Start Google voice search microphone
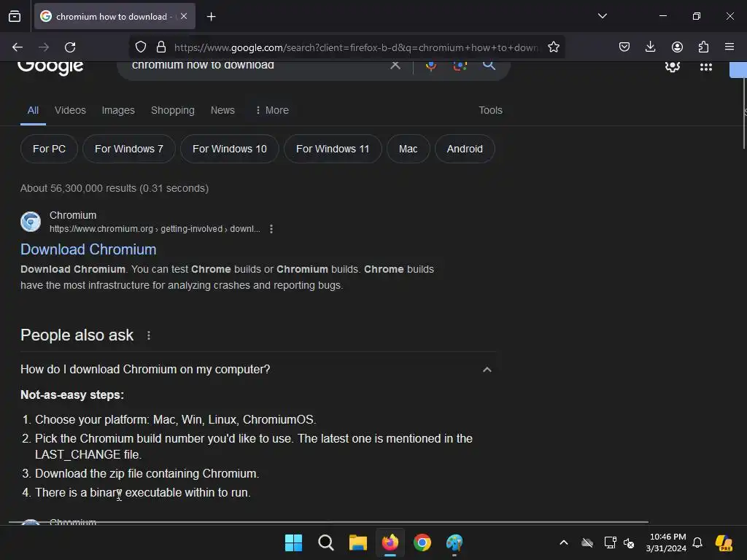 click(430, 66)
